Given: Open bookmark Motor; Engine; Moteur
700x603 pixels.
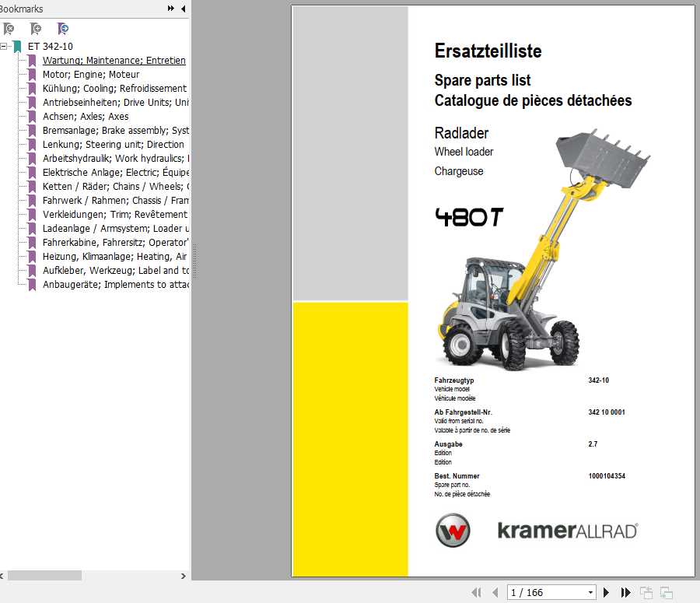Looking at the screenshot, I should click(91, 74).
